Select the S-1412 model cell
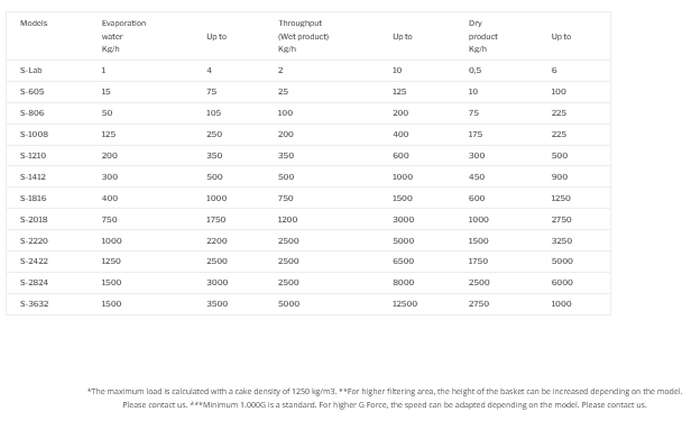Image resolution: width=700 pixels, height=430 pixels. [34, 177]
